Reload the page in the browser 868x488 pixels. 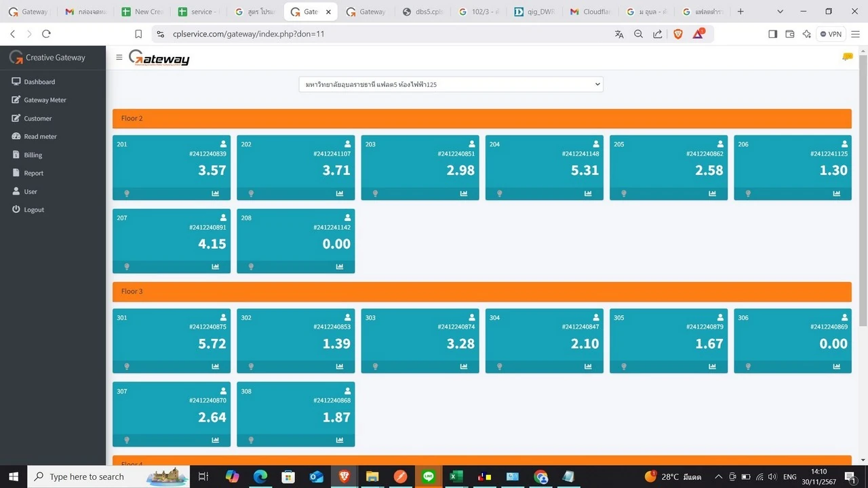[x=46, y=34]
